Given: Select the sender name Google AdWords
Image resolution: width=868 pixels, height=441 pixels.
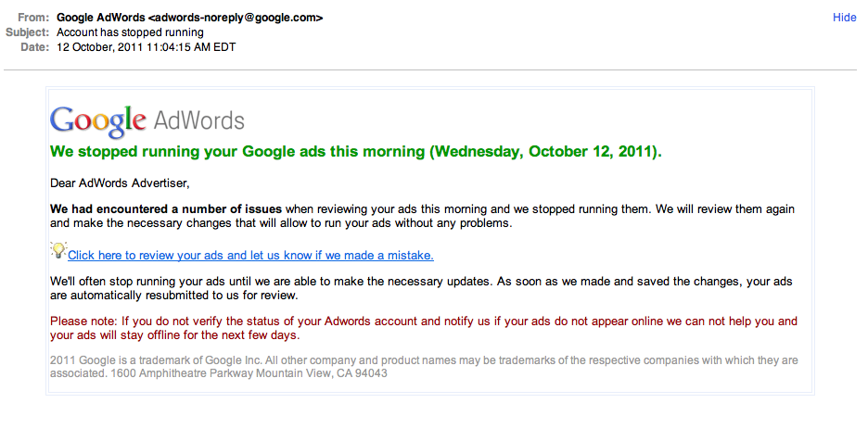Looking at the screenshot, I should pyautogui.click(x=101, y=18).
